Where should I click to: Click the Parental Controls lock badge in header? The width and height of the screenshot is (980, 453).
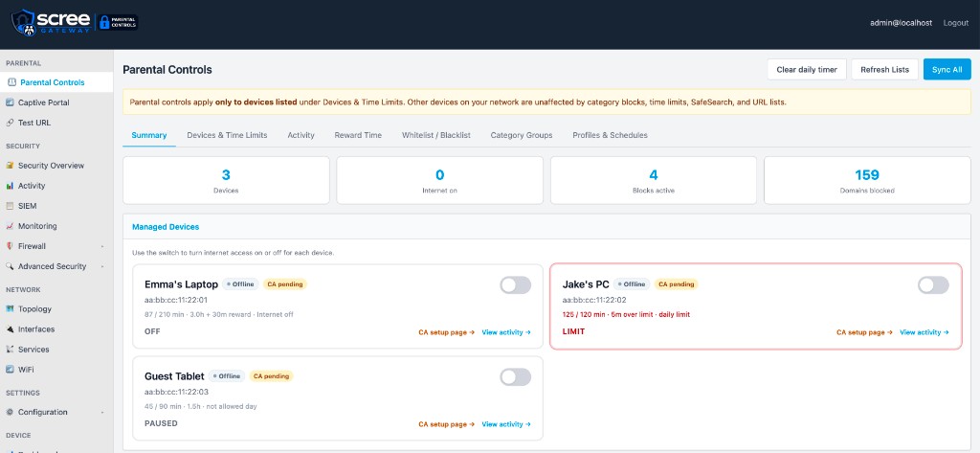pyautogui.click(x=118, y=23)
